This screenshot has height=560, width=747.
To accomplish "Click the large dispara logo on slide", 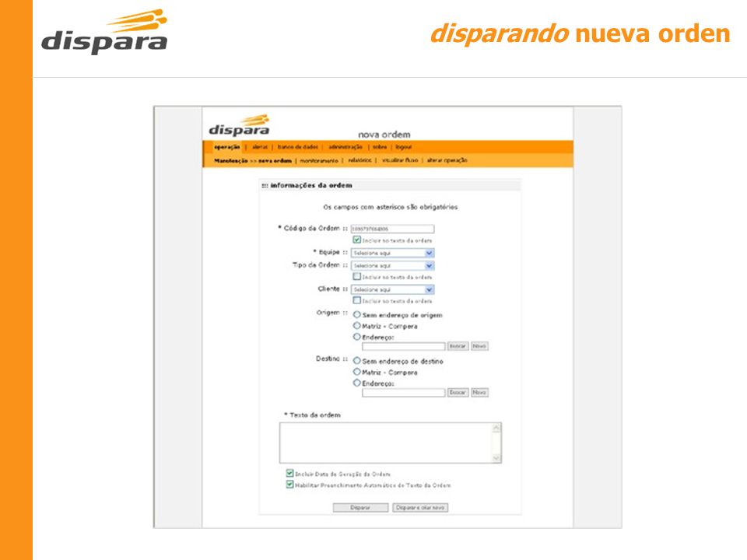I will (x=104, y=31).
